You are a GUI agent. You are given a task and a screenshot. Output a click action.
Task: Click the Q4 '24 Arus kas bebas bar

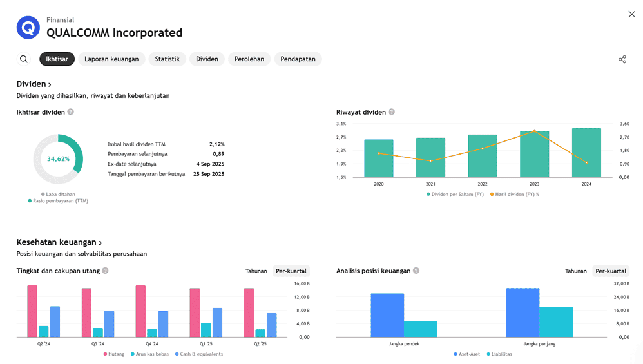point(151,333)
